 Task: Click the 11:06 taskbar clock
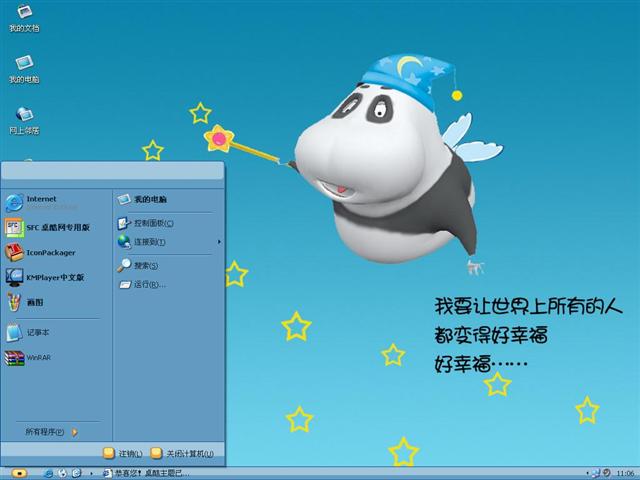[x=625, y=473]
